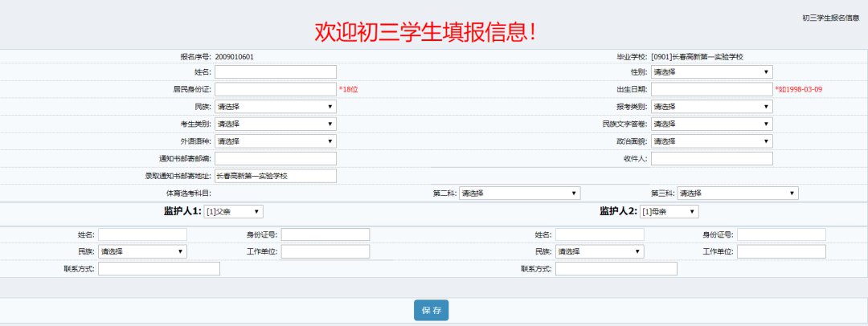Focus the 居民身份证 input field
This screenshot has height=326, width=868.
coord(275,89)
